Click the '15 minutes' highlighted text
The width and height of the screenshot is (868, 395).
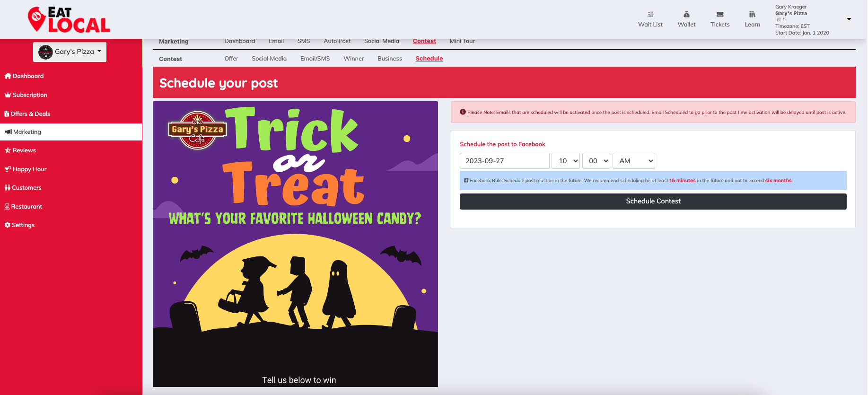tap(682, 181)
